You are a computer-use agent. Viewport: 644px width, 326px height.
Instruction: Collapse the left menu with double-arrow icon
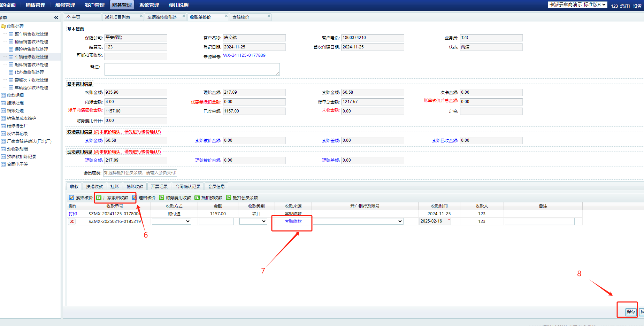[56, 17]
